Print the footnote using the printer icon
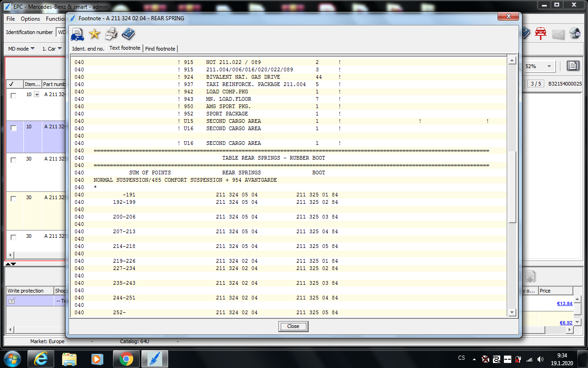 point(111,34)
